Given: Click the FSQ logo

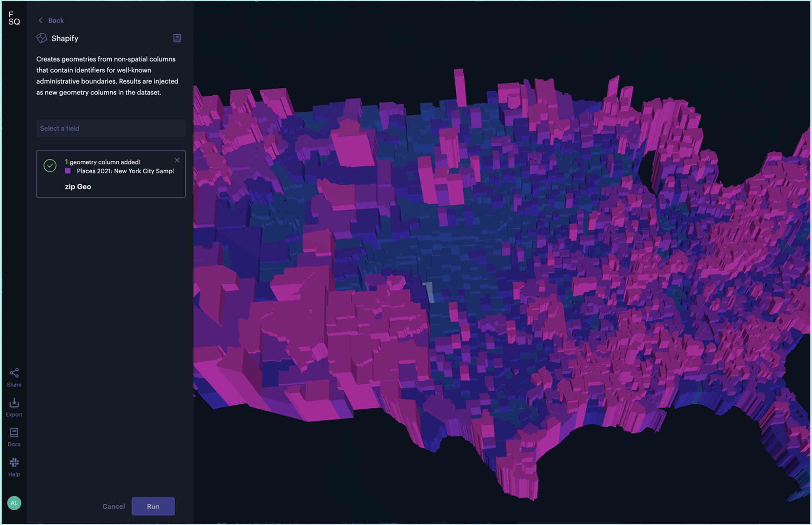Looking at the screenshot, I should point(14,18).
